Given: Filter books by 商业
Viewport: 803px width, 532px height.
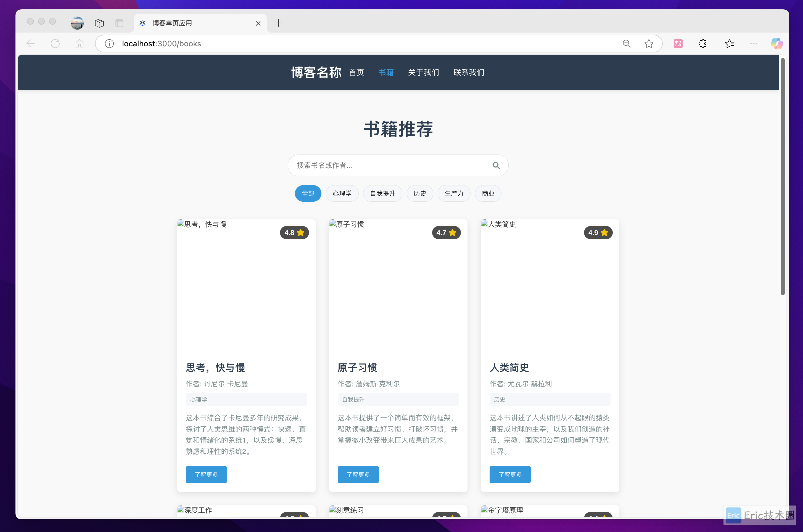Looking at the screenshot, I should [488, 193].
